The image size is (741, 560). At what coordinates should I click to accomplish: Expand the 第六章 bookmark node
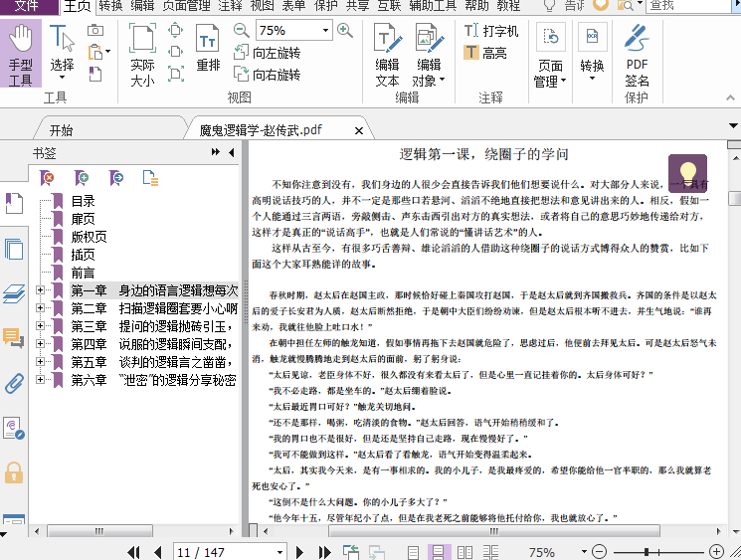pos(40,380)
